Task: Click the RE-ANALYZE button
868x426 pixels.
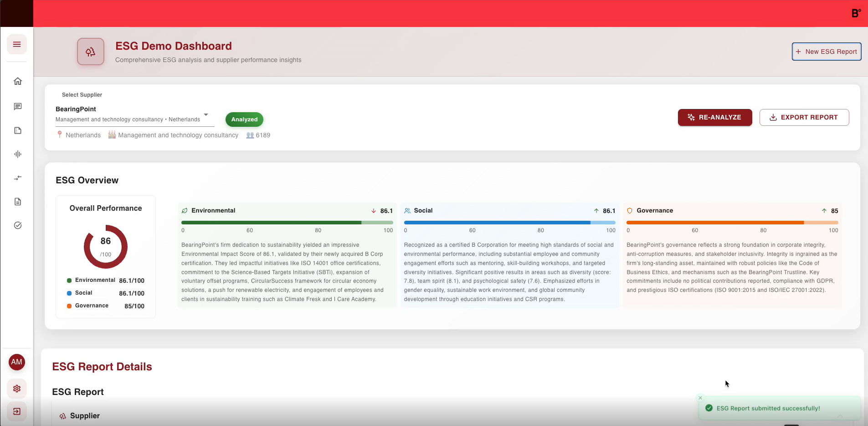Action: [714, 117]
